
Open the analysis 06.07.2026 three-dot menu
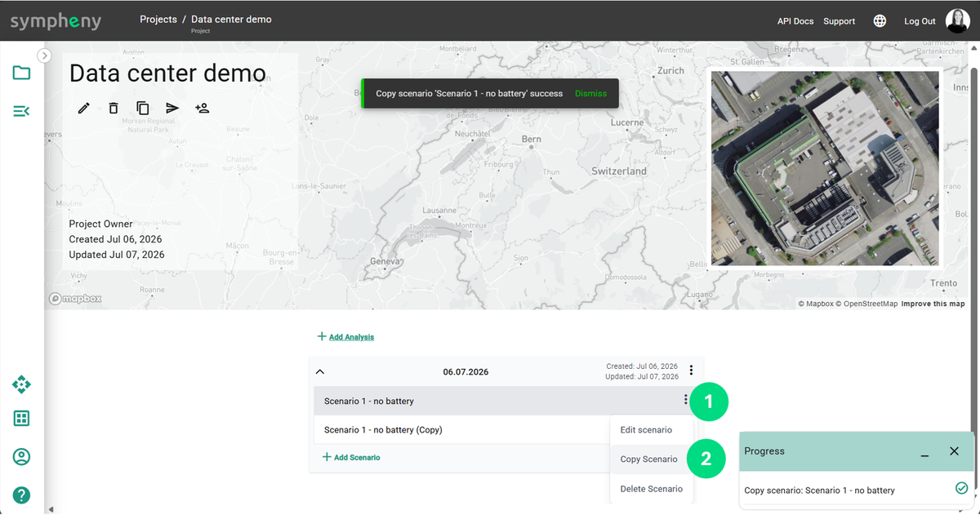pyautogui.click(x=692, y=371)
